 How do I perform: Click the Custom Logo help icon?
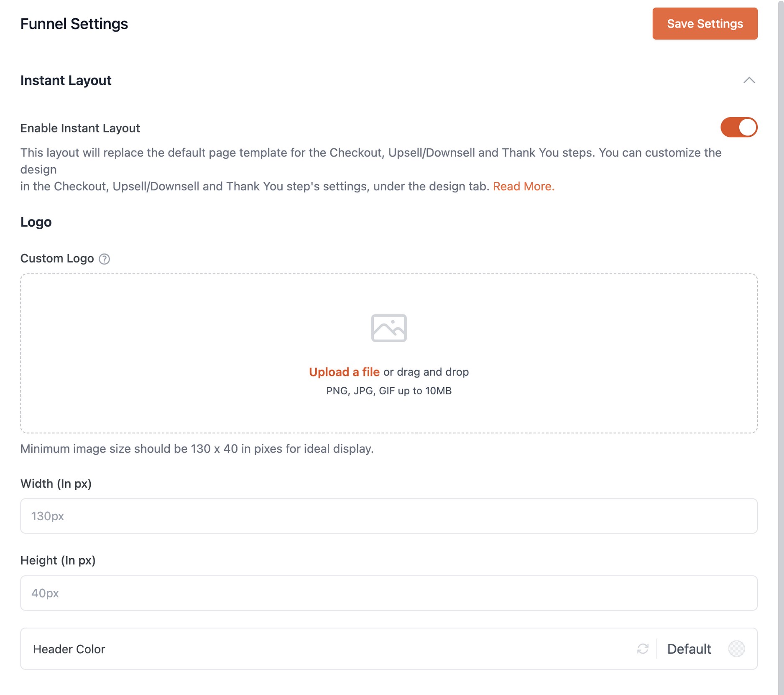pyautogui.click(x=105, y=259)
